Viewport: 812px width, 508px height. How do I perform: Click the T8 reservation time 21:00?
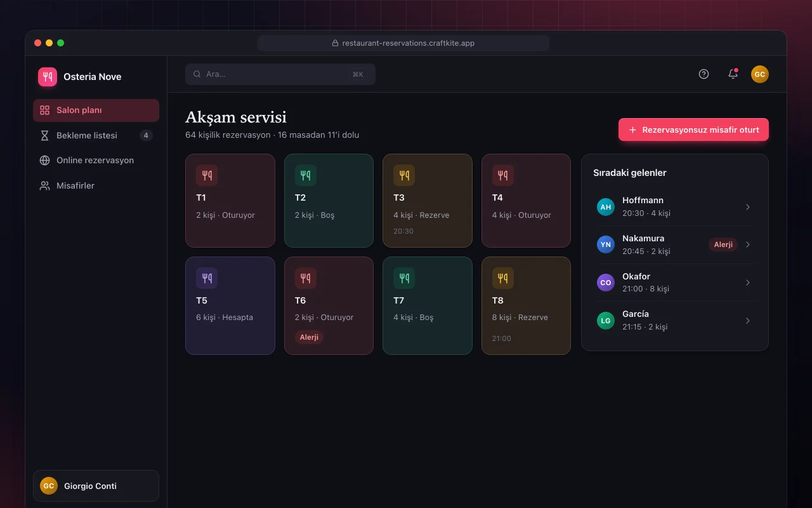click(x=502, y=338)
